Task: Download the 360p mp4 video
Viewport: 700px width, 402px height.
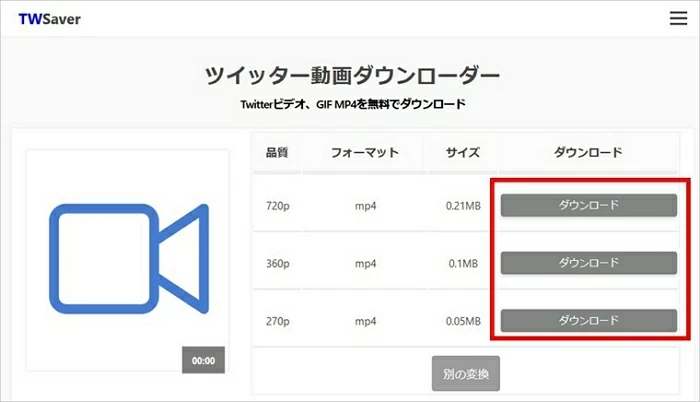Action: [x=588, y=263]
